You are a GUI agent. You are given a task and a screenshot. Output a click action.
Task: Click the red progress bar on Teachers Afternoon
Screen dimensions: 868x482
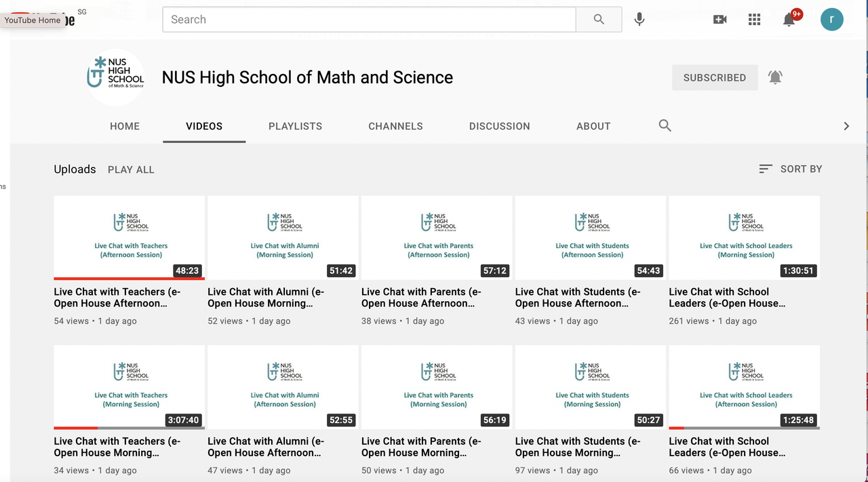click(x=130, y=279)
